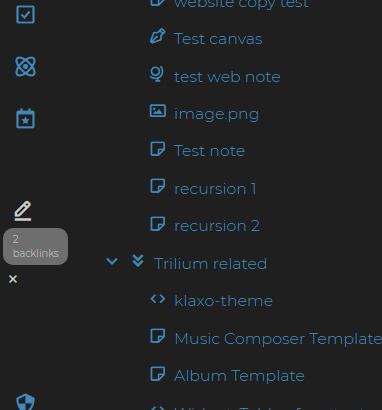382x410 pixels.
Task: Click the atom icon in the launcher
Action: (25, 66)
